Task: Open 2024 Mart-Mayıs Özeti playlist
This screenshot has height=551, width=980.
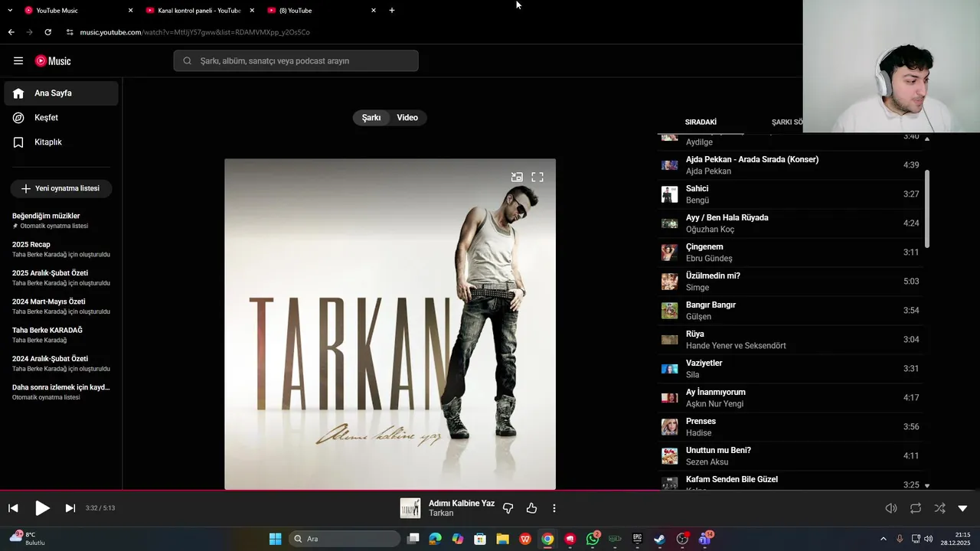Action: coord(61,306)
